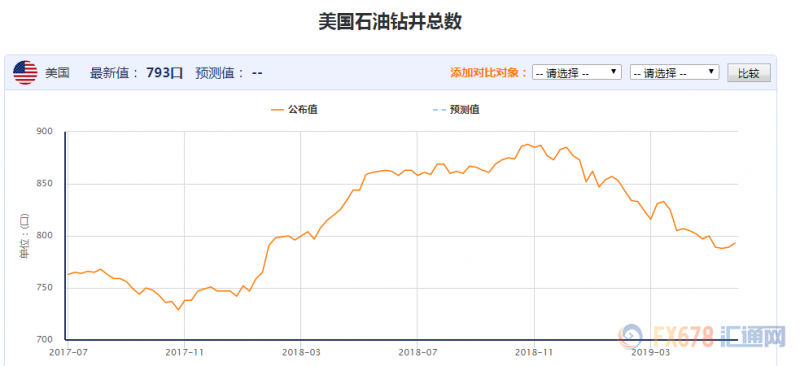
Task: Click the 美国 country label
Action: (x=57, y=73)
